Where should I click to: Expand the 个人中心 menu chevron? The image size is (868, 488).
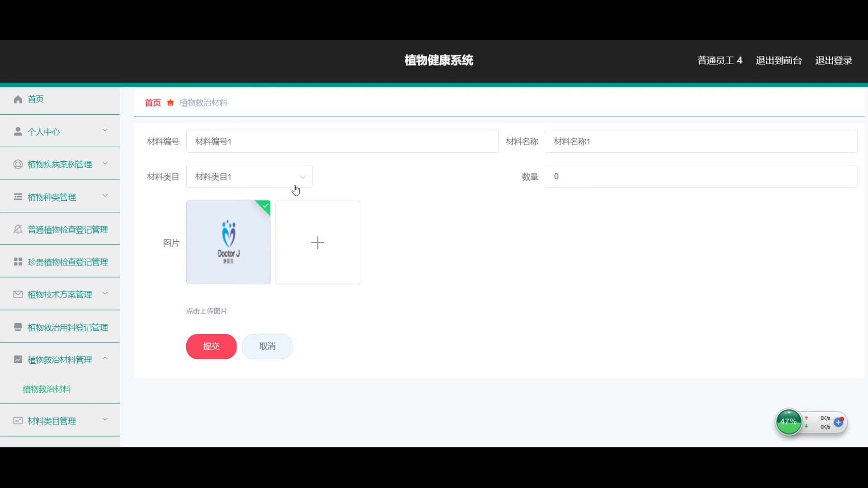(x=105, y=131)
